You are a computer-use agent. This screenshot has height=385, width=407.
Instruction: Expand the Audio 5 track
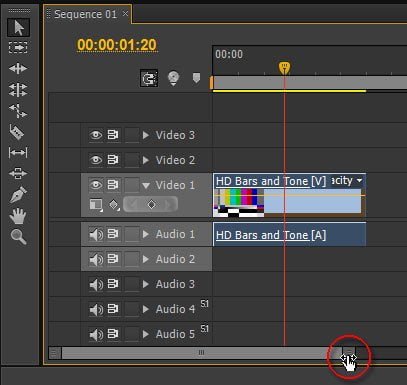coord(146,334)
